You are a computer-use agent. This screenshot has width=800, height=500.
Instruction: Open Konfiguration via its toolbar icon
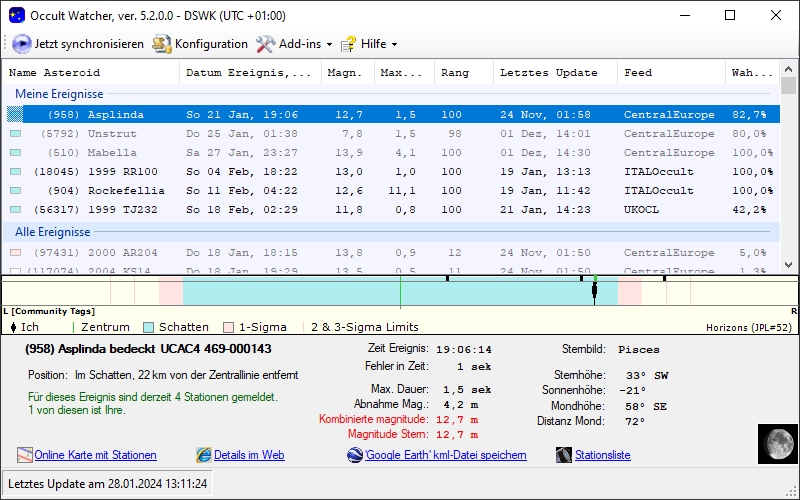[x=162, y=44]
